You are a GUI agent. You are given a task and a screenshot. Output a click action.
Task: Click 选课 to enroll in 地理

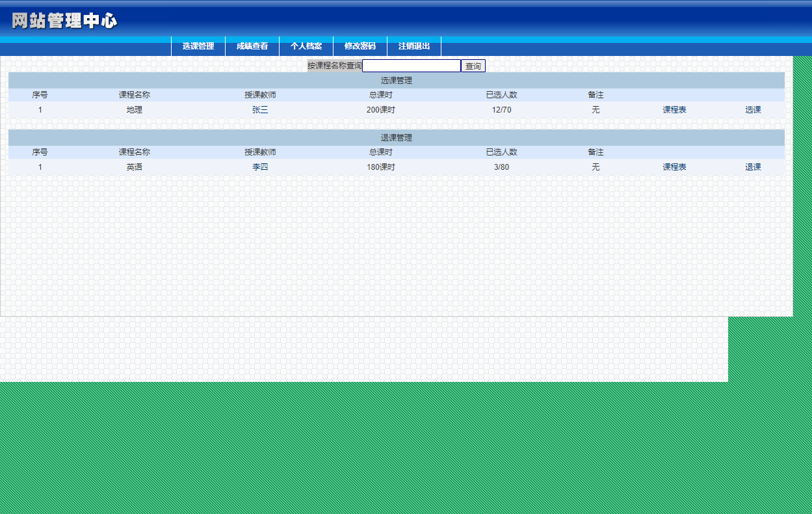753,110
